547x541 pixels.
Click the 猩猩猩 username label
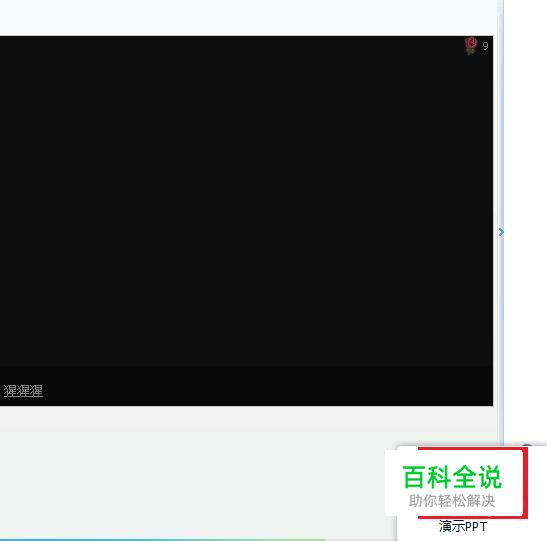(23, 391)
